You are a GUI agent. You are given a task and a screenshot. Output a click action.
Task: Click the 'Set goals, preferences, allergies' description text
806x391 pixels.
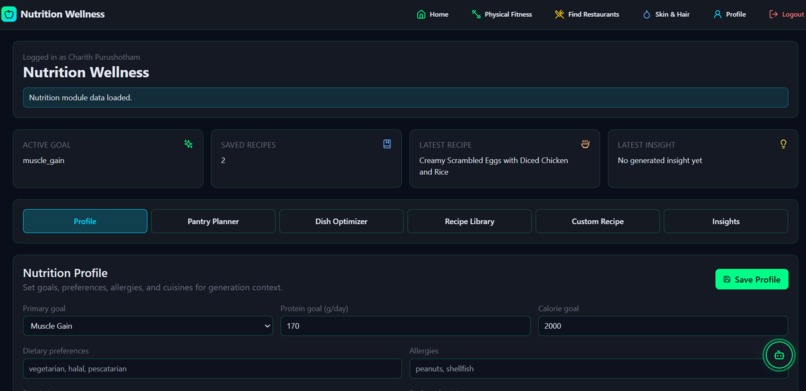[x=153, y=287]
